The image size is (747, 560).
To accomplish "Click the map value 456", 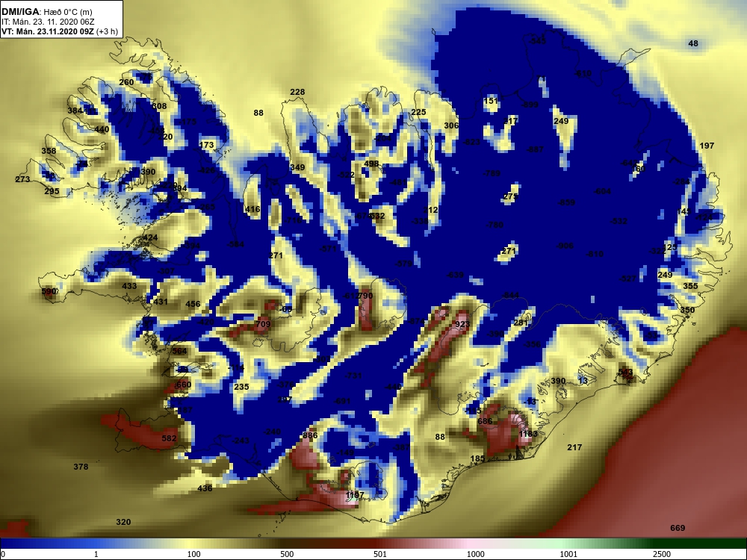I will pyautogui.click(x=193, y=304).
